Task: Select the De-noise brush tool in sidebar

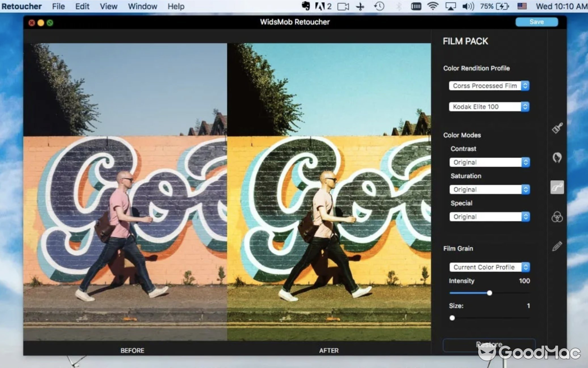Action: tap(557, 127)
